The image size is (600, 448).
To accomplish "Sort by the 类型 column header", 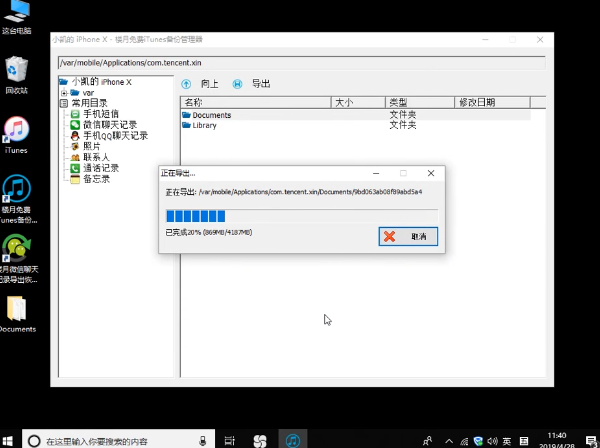I will point(420,103).
